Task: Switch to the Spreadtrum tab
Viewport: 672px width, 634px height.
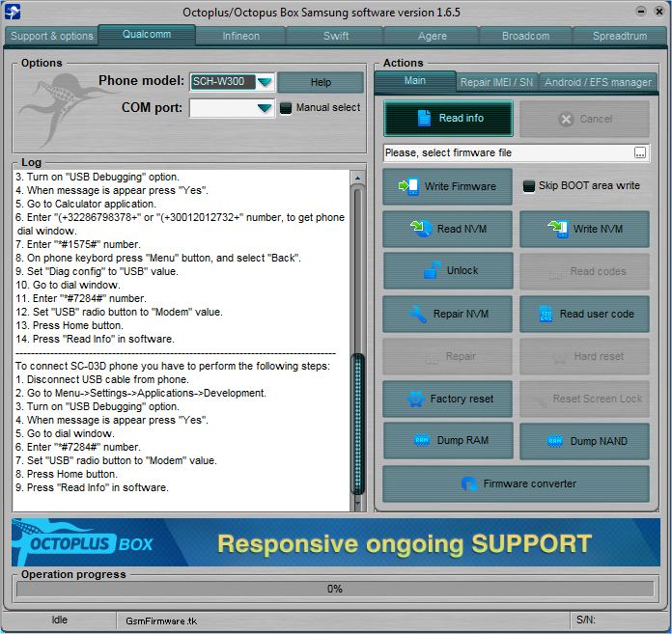Action: point(620,36)
